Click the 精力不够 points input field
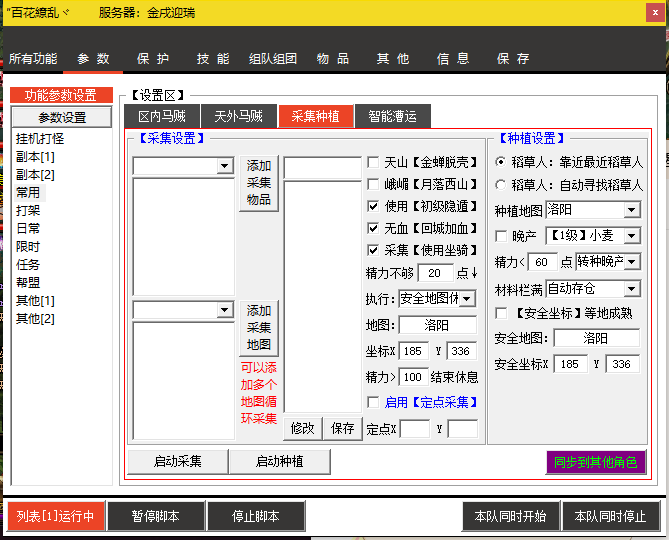Viewport: 669px width, 540px height. (435, 273)
